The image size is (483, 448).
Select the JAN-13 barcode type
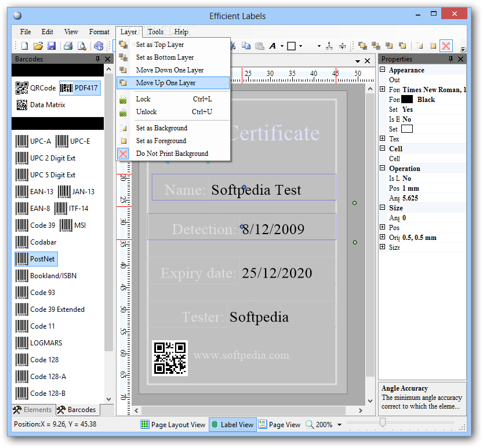(x=77, y=192)
